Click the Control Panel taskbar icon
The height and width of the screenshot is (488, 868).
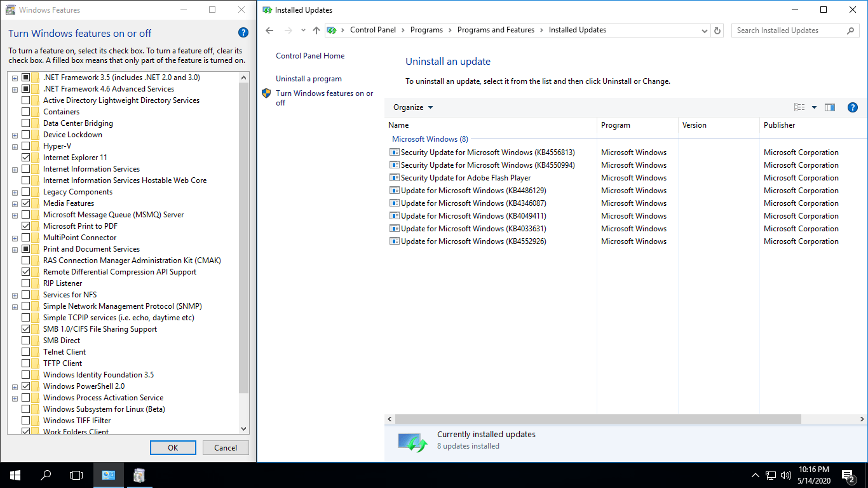109,475
